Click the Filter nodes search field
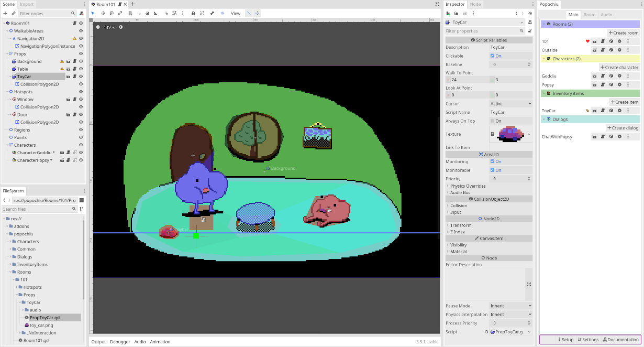644x347 pixels. [x=48, y=13]
